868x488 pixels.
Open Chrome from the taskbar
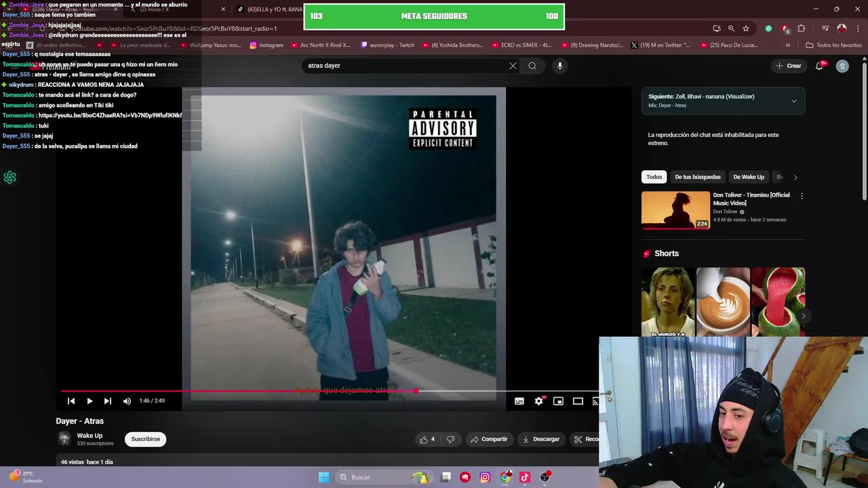pyautogui.click(x=505, y=477)
